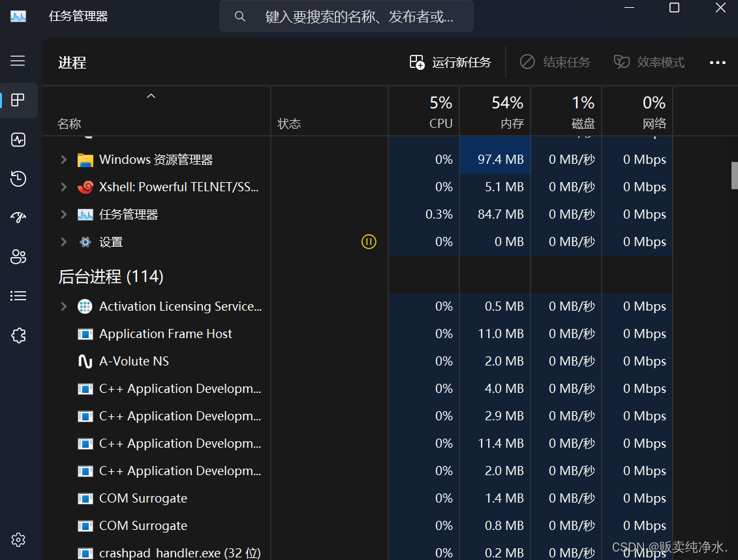The width and height of the screenshot is (738, 560).
Task: Click the Application Frame Host icon
Action: (x=85, y=334)
